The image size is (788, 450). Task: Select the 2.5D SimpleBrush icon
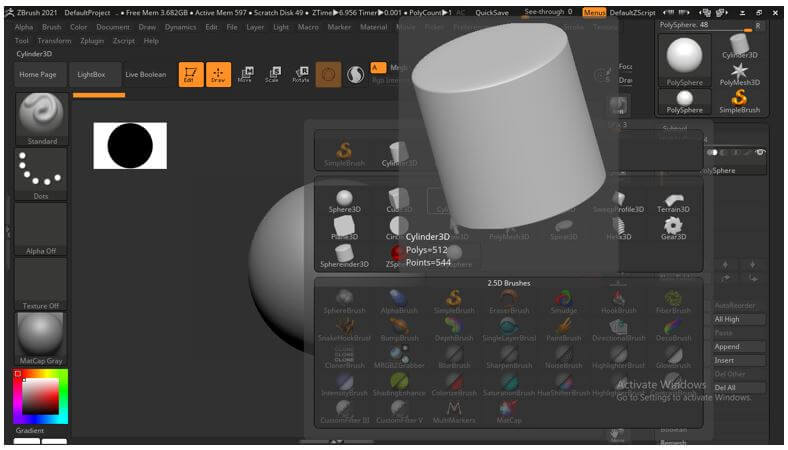454,302
